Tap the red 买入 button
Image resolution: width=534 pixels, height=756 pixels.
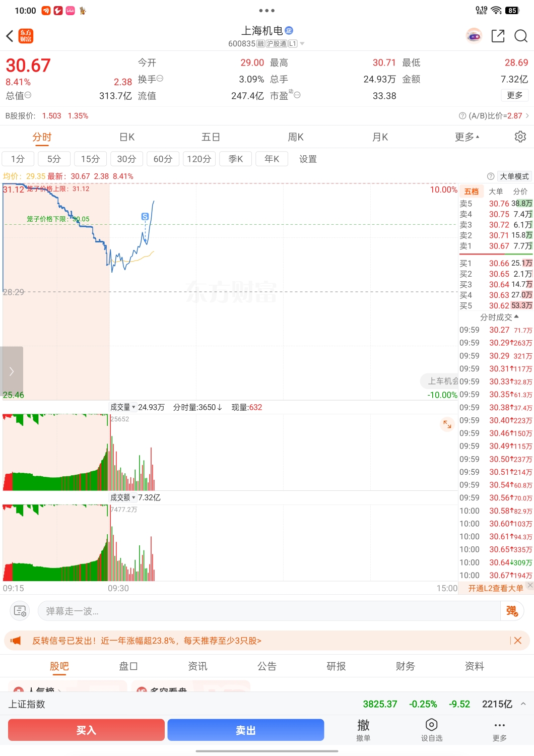(x=86, y=730)
